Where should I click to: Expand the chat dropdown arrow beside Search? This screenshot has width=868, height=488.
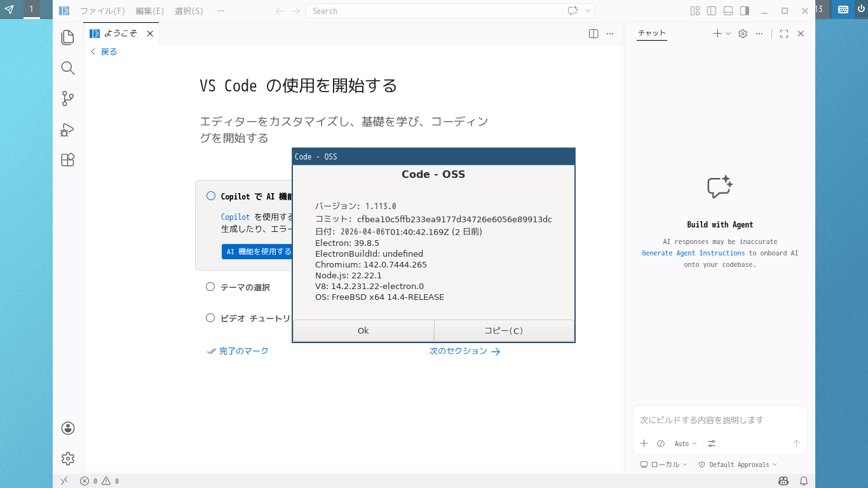click(x=588, y=11)
